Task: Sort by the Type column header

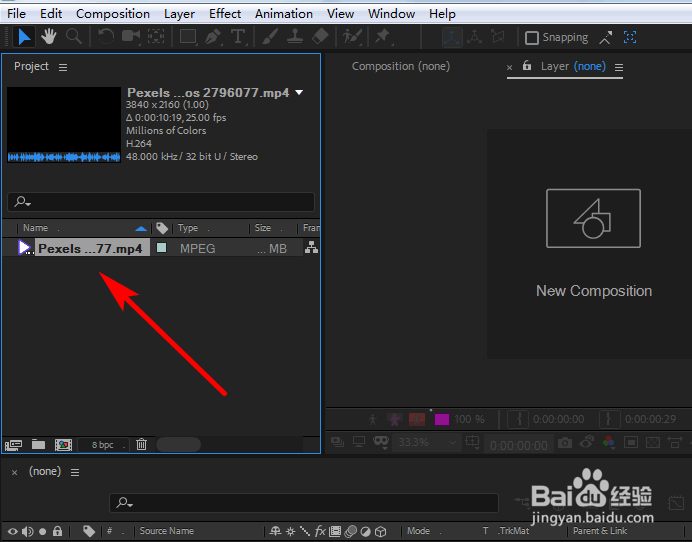Action: 188,228
